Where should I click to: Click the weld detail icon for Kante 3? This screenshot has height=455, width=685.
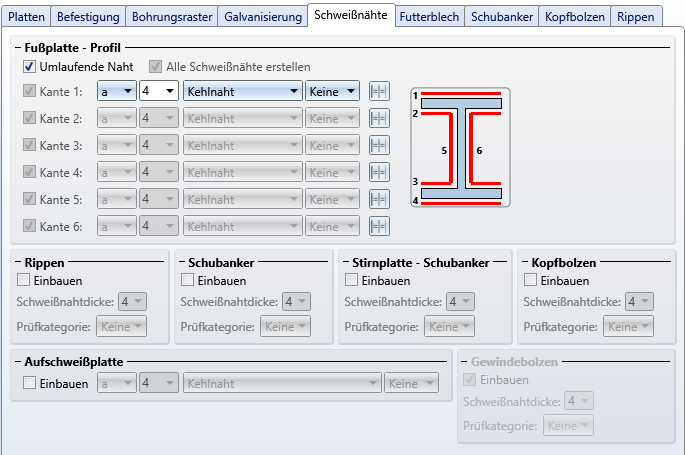click(x=378, y=145)
